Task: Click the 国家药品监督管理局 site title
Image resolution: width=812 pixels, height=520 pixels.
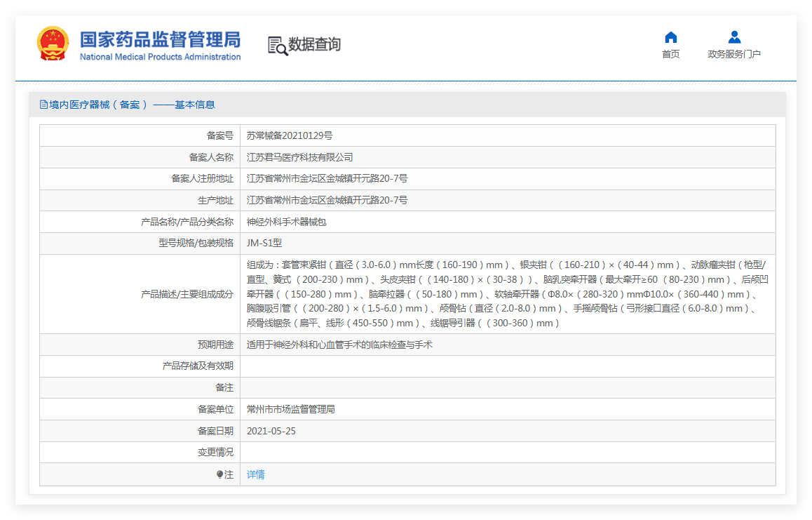Action: (160, 39)
